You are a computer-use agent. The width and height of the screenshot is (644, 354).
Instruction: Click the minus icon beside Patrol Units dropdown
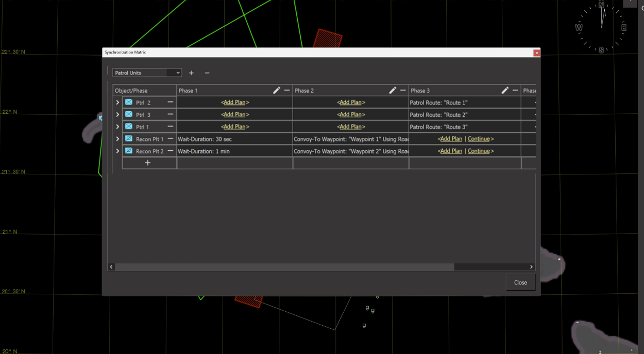point(207,73)
